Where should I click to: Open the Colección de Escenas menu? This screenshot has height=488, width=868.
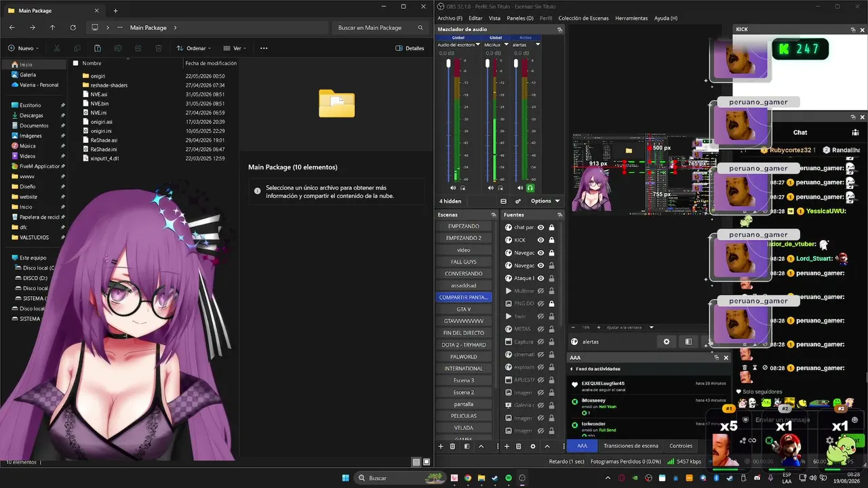[584, 18]
